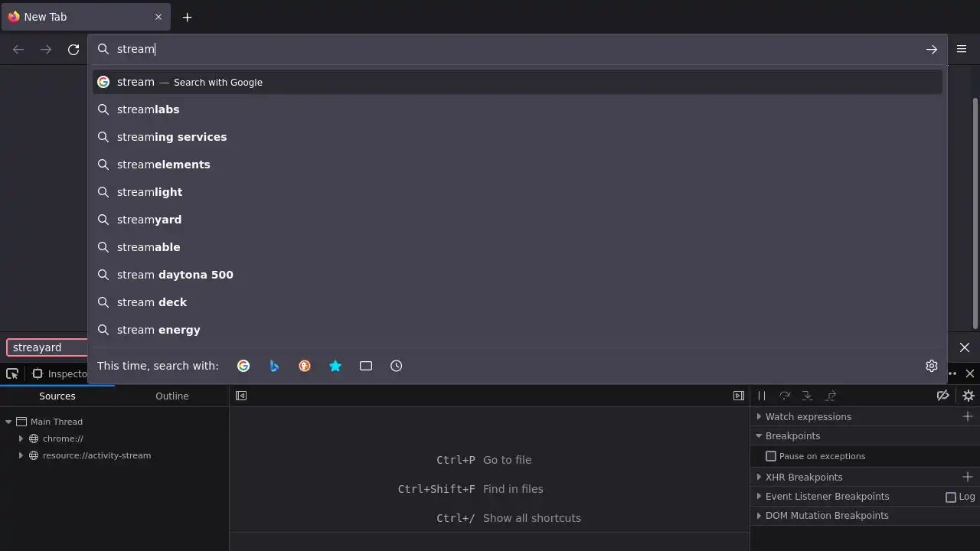Search with Google one-off icon
Viewport: 980px width, 551px height.
point(243,366)
